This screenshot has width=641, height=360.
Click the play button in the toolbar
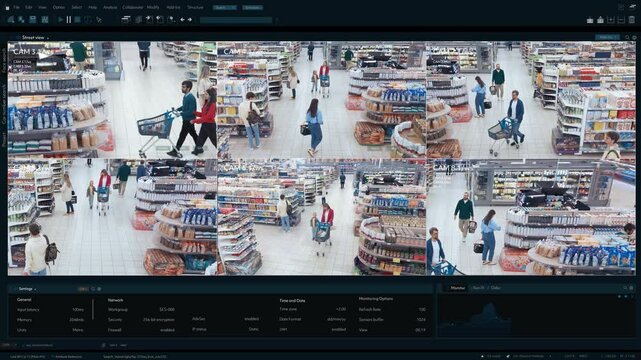pos(61,19)
